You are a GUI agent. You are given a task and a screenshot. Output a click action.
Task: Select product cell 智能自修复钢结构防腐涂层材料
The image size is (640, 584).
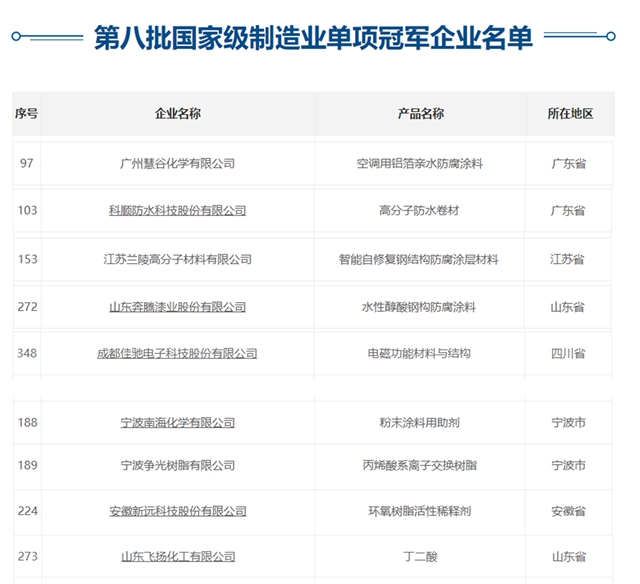click(419, 260)
